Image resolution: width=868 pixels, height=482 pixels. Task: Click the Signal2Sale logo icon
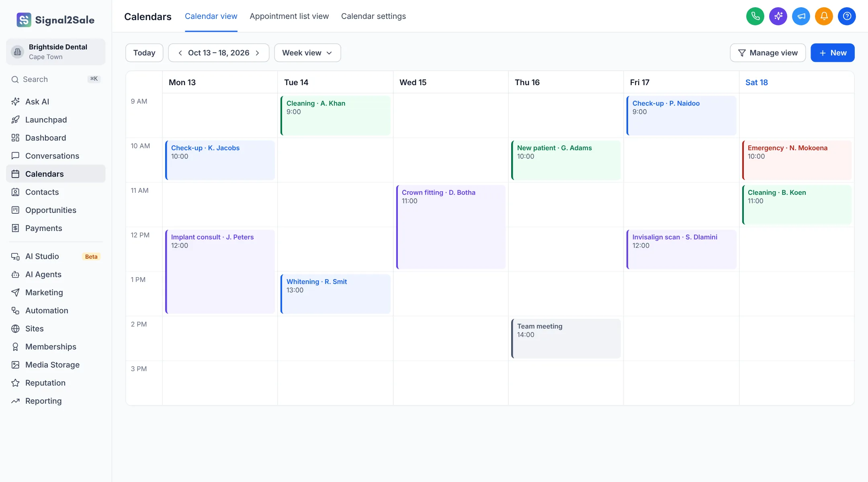(24, 20)
